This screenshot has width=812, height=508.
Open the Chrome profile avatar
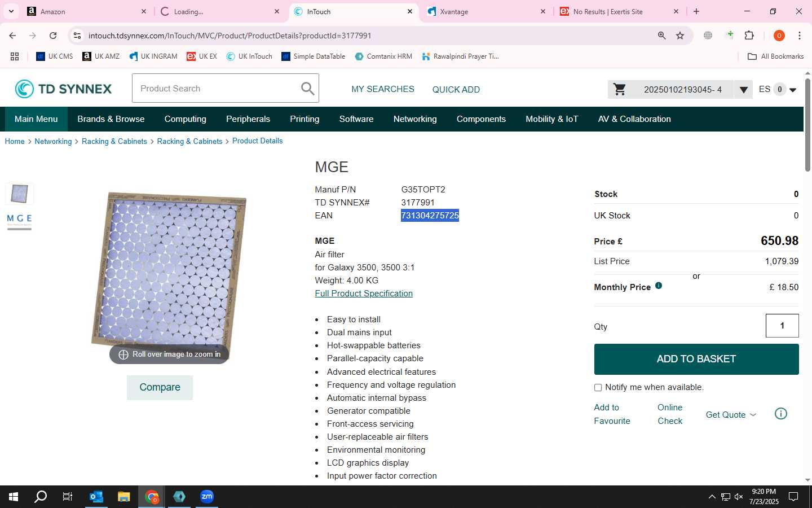(779, 36)
